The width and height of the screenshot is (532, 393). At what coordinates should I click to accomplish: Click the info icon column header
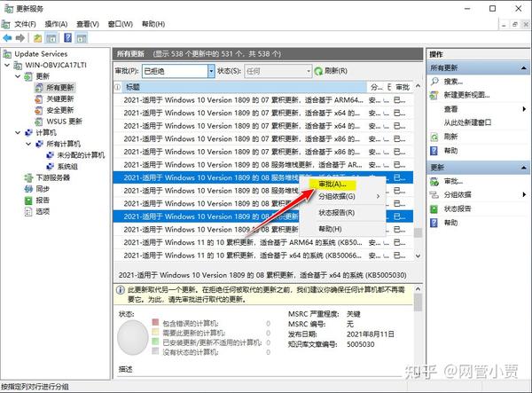point(117,87)
